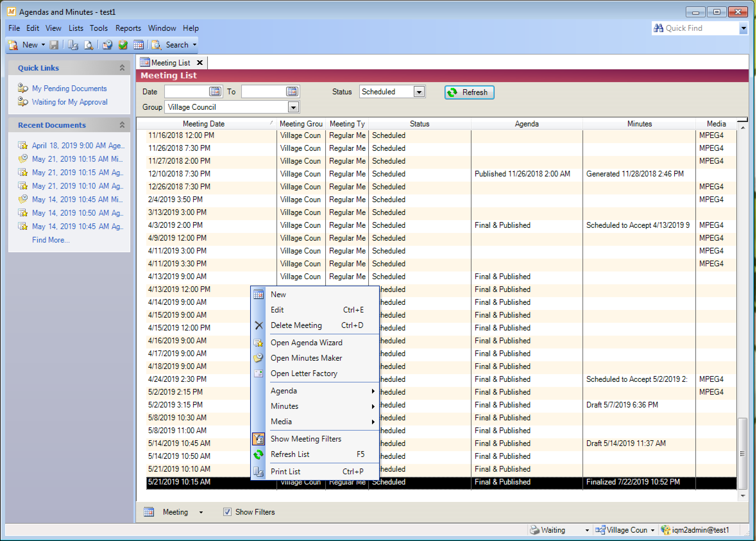Close the Meeting List tab
This screenshot has width=756, height=541.
pos(200,63)
